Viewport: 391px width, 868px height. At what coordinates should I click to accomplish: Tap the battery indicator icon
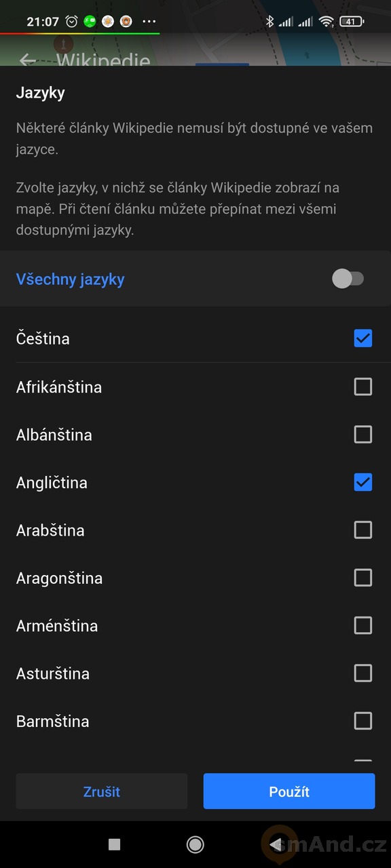352,21
